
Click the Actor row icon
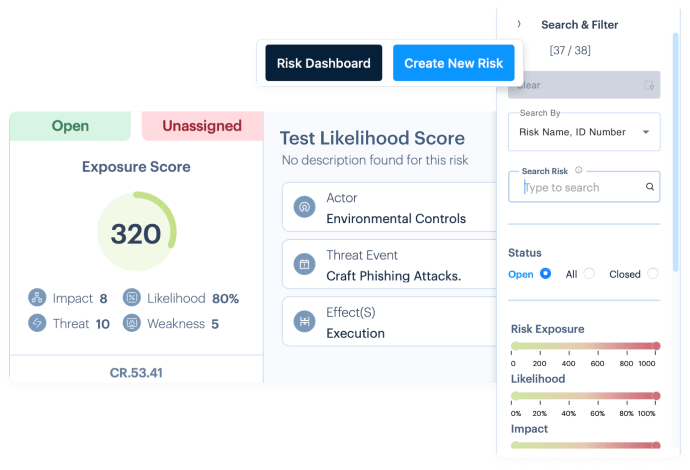click(304, 208)
